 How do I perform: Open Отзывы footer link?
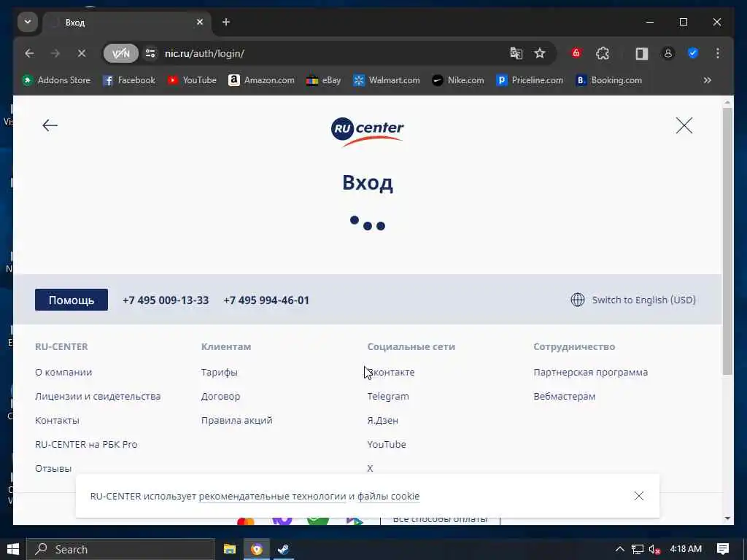53,469
